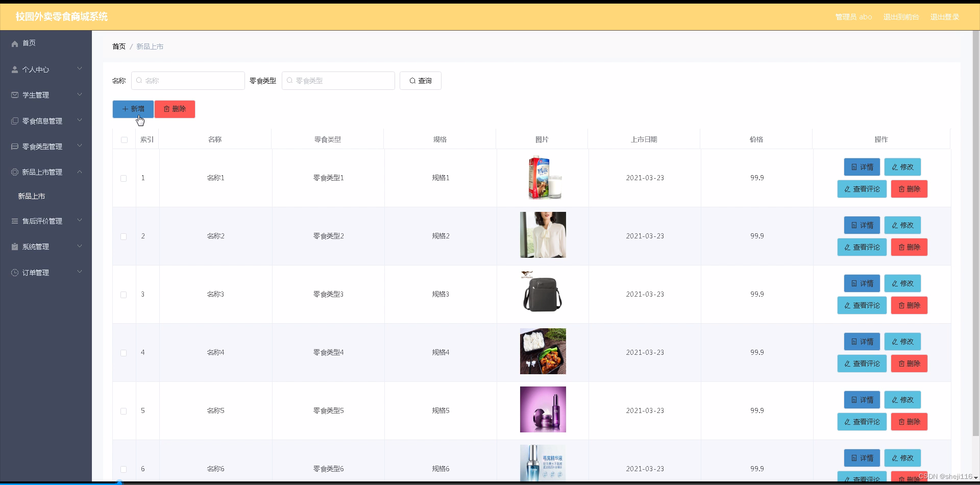This screenshot has height=485, width=980.
Task: Select the 新品上市 submenu item
Action: click(31, 196)
